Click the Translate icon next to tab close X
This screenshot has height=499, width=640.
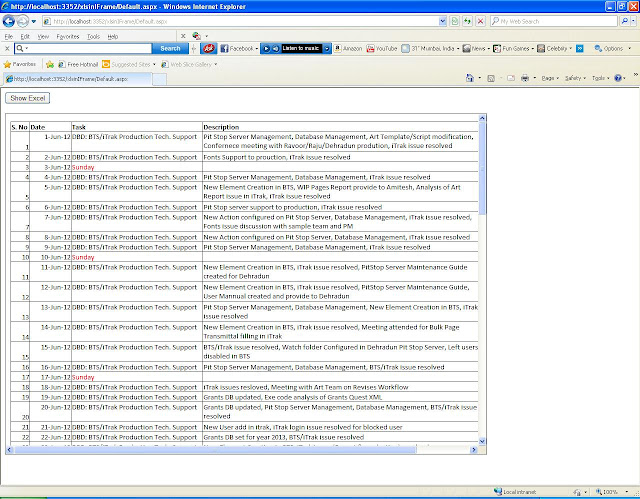click(x=197, y=36)
